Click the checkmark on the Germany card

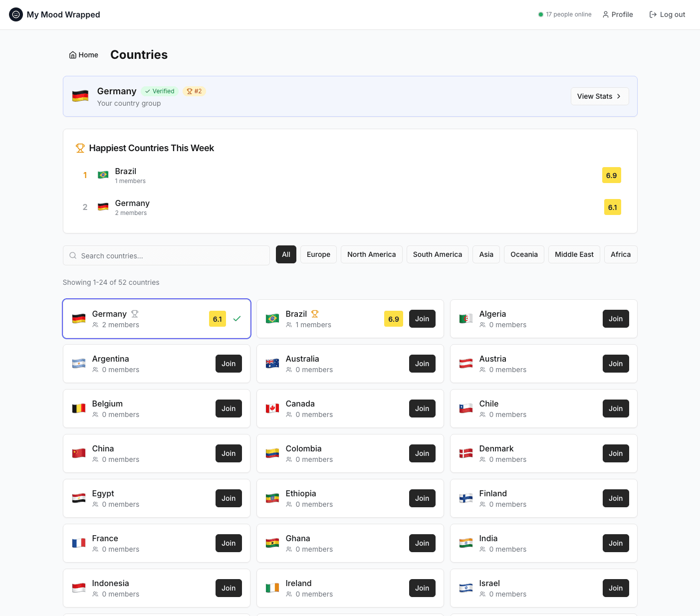click(237, 319)
